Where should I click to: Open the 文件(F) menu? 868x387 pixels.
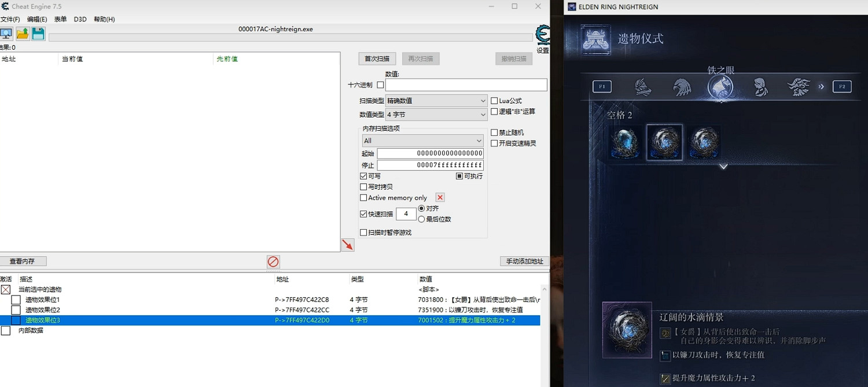[x=10, y=19]
